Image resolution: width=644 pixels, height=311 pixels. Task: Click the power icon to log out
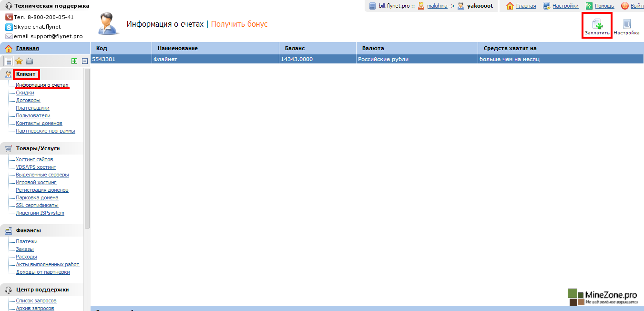pos(624,6)
